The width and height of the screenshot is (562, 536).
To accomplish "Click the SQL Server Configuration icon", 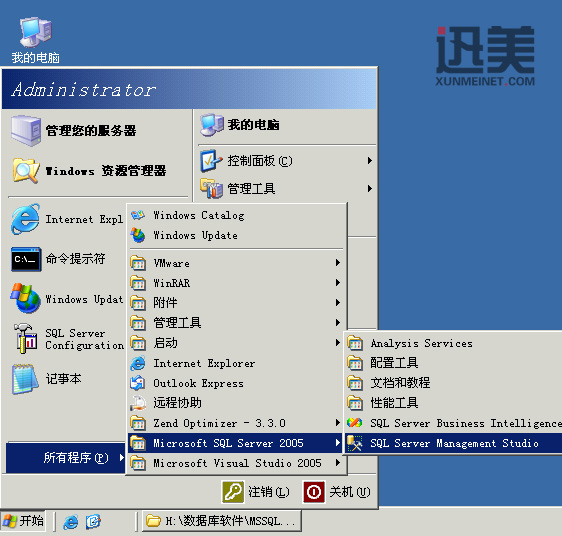I will pos(25,338).
